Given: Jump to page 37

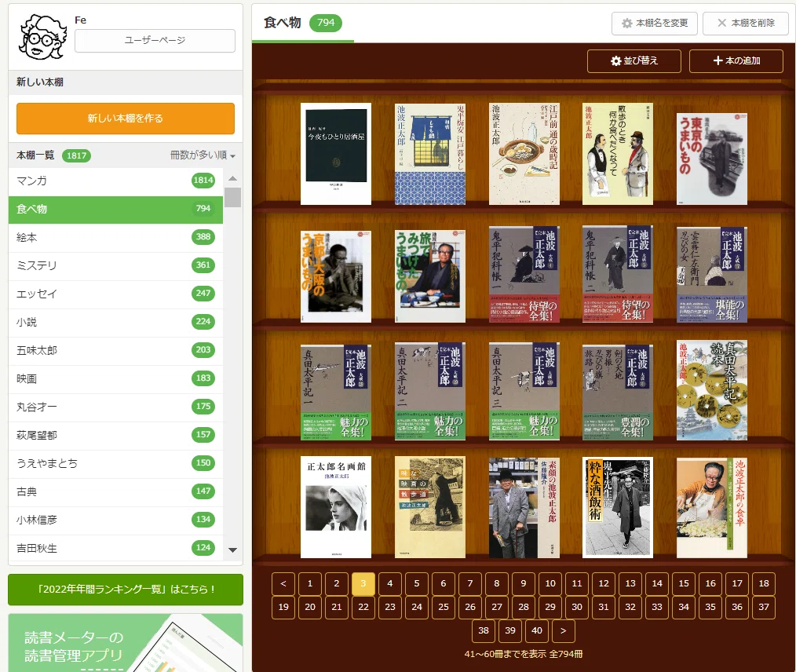Looking at the screenshot, I should (x=764, y=607).
